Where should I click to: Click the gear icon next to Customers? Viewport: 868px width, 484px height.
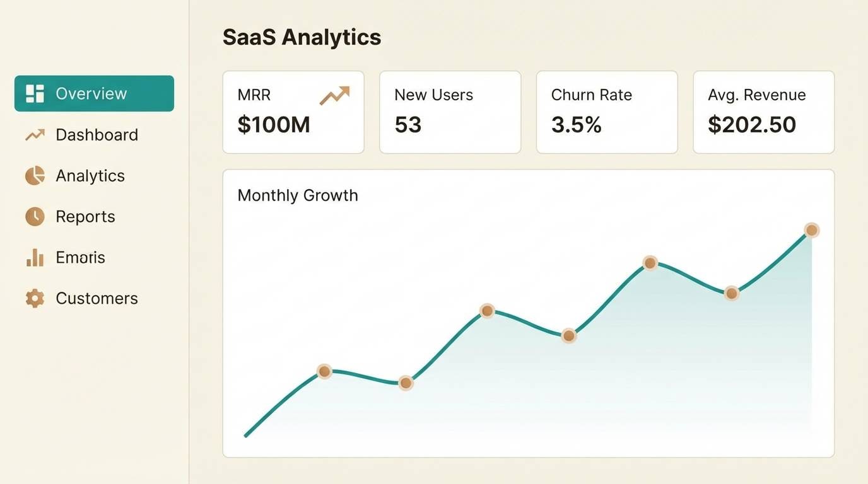coord(34,298)
